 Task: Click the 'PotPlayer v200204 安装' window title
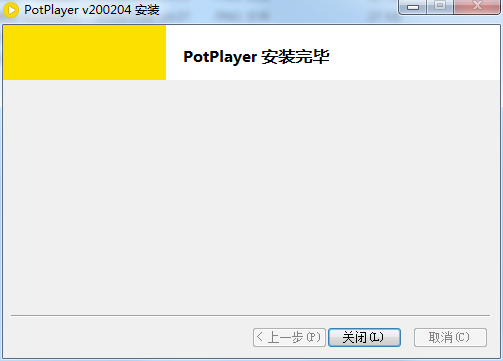[92, 10]
